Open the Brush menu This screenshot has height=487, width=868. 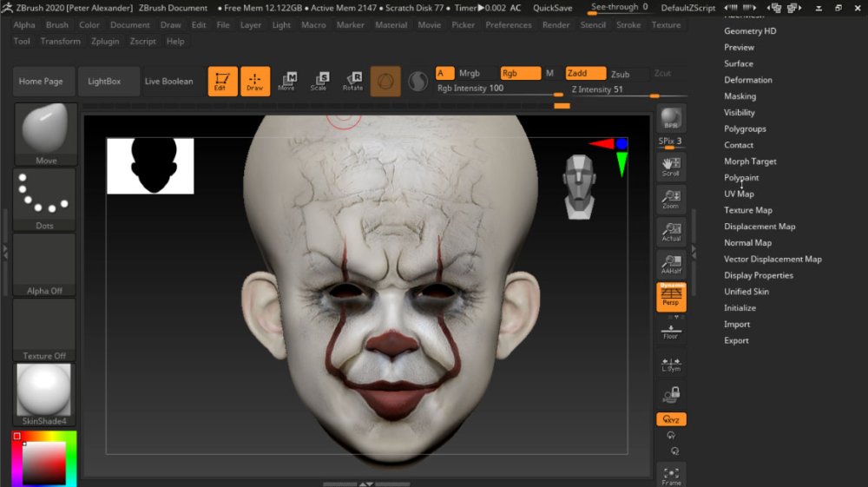(57, 25)
